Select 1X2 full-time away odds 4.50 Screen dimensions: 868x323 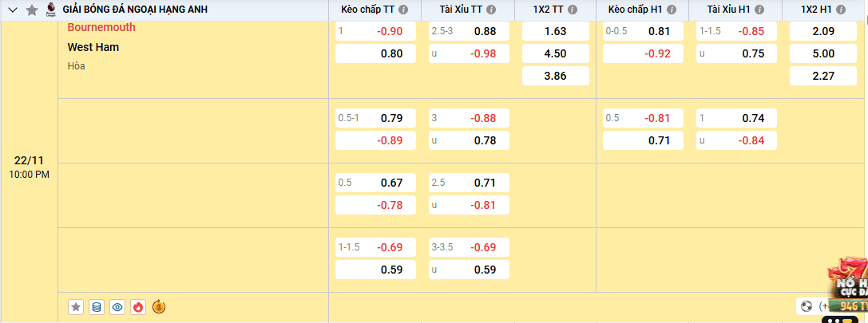555,53
